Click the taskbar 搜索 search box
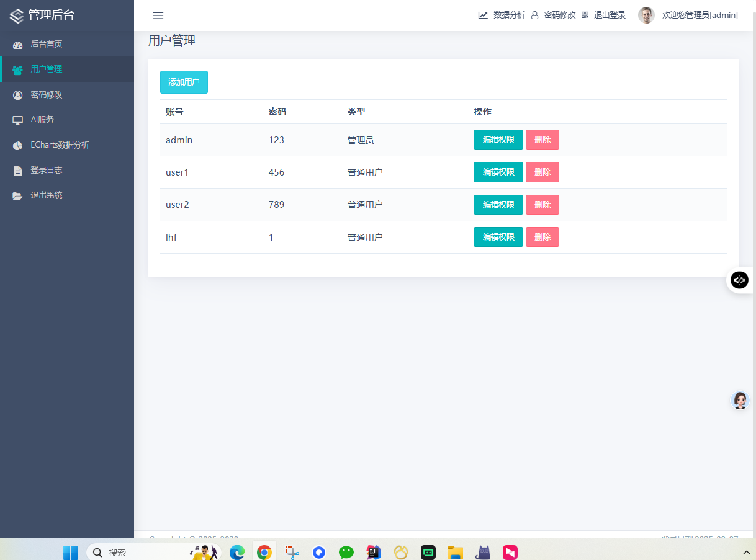Screen dimensions: 756x560 click(154, 552)
